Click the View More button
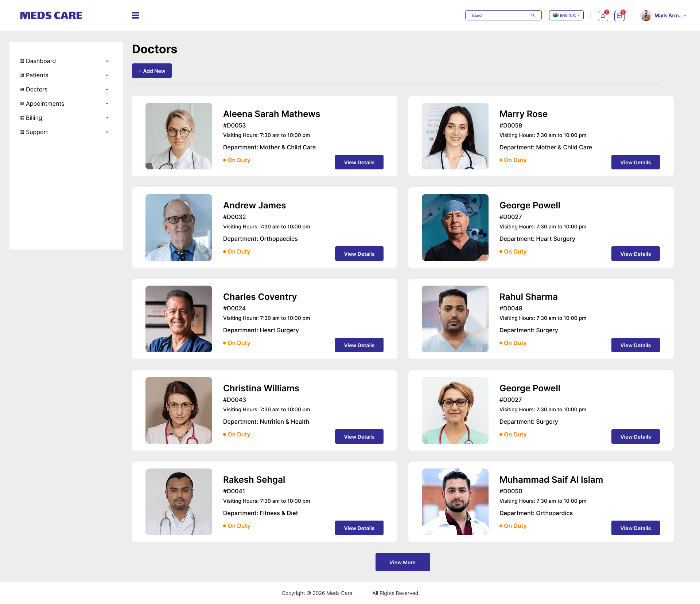 point(402,562)
